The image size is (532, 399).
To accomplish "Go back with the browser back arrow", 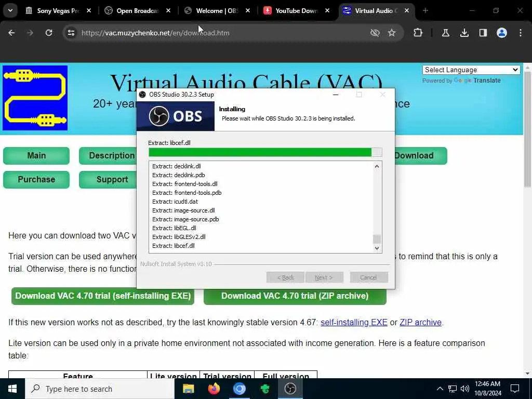I will 11,33.
